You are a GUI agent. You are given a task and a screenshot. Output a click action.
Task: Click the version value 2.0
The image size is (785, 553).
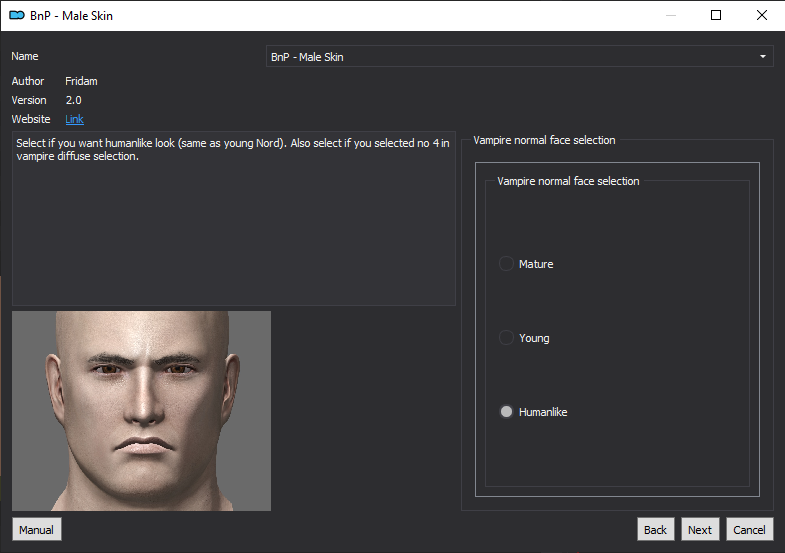[x=74, y=100]
